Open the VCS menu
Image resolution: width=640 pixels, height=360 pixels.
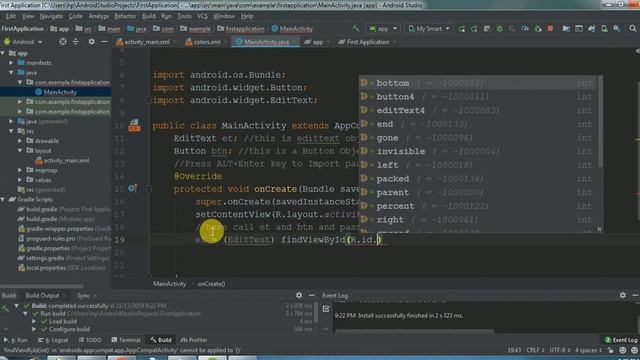(202, 16)
